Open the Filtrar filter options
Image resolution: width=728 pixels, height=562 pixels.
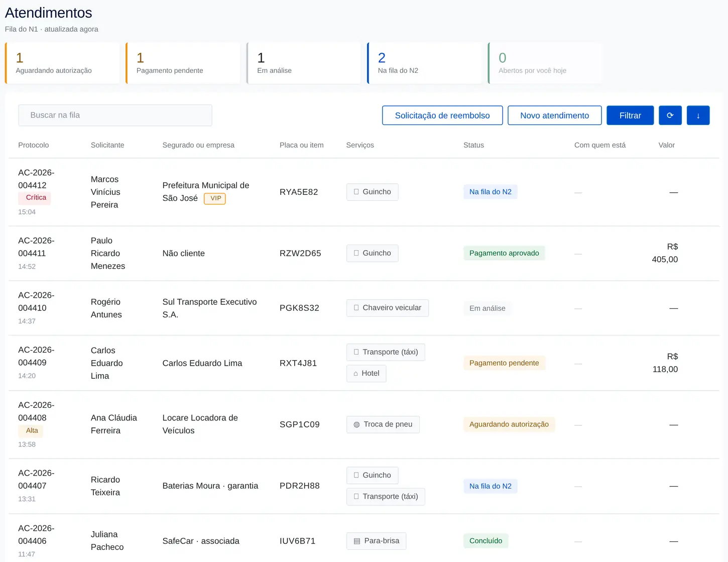tap(630, 116)
